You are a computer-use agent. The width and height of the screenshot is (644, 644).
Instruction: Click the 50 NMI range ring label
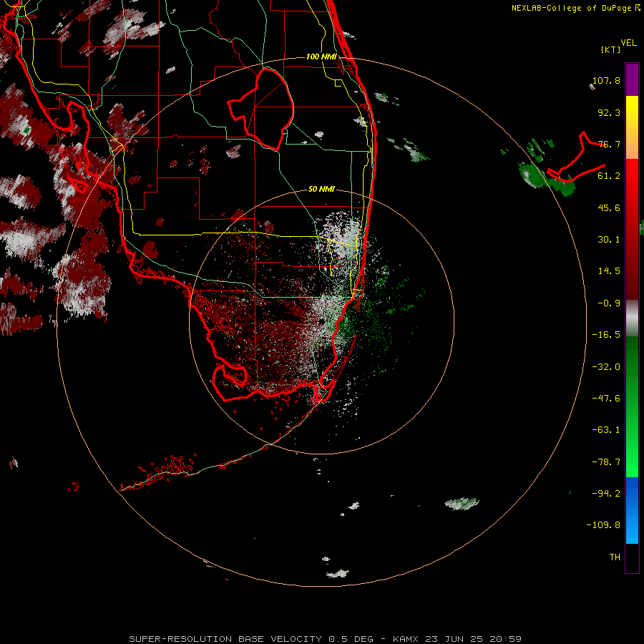coord(321,189)
